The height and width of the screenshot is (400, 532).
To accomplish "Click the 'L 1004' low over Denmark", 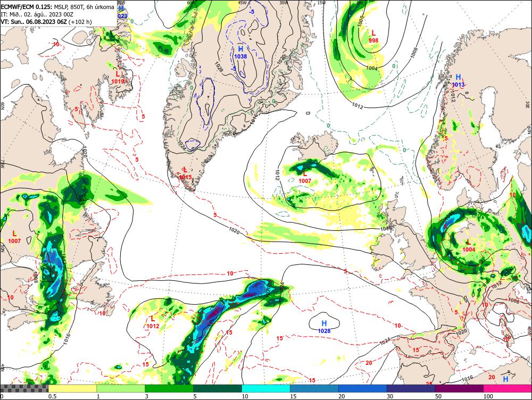I will click(x=469, y=246).
